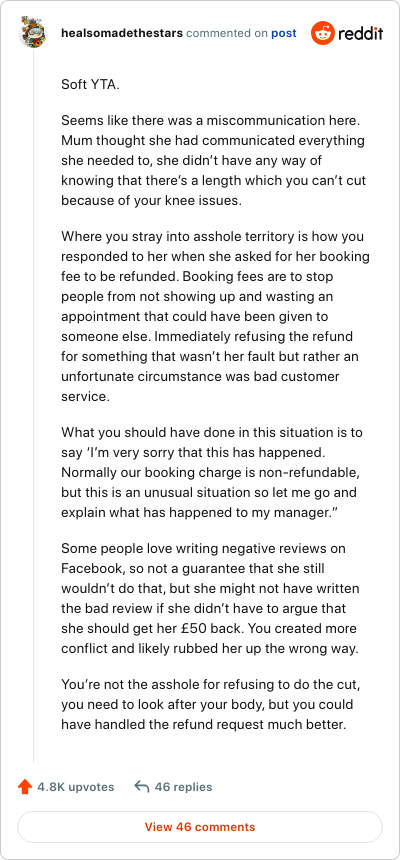Open the 4.8K upvotes count
Viewport: 400px width, 860px height.
pyautogui.click(x=76, y=787)
